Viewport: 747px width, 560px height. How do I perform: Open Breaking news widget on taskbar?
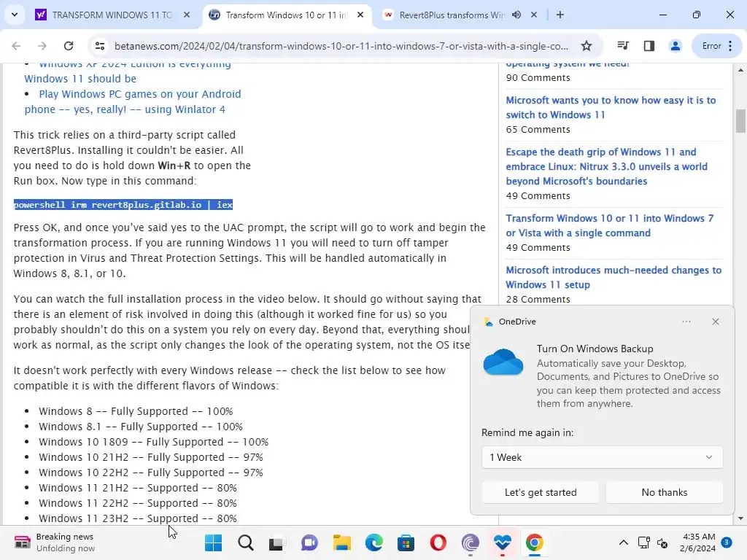54,542
